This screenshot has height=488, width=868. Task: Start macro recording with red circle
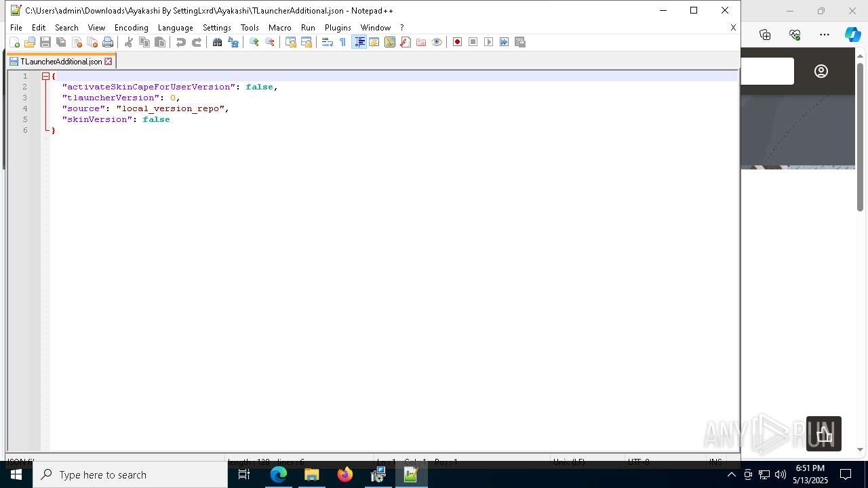[x=458, y=42]
